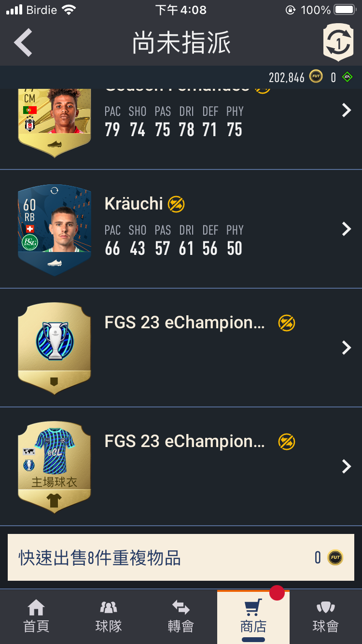Viewport: 362px width, 644px height.
Task: Tap the FUT coins icon beside 202,846
Action: 316,77
